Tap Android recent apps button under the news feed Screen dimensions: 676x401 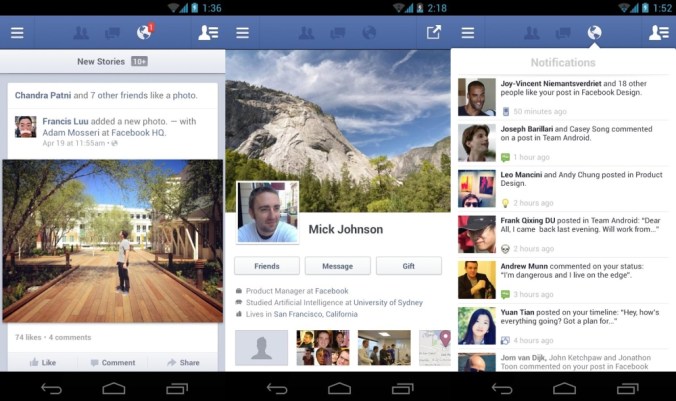point(177,388)
